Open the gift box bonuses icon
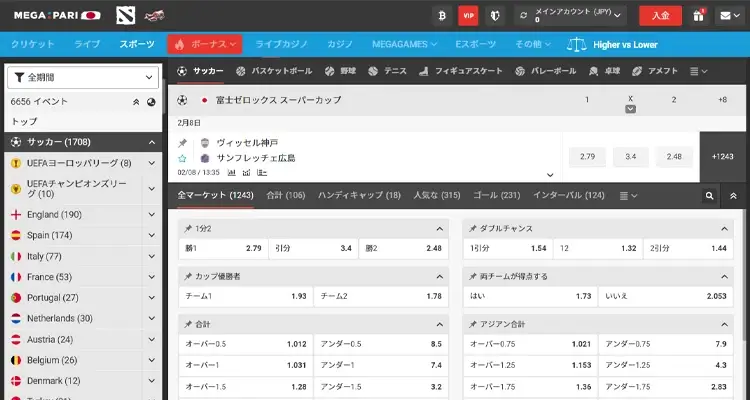 pos(698,16)
